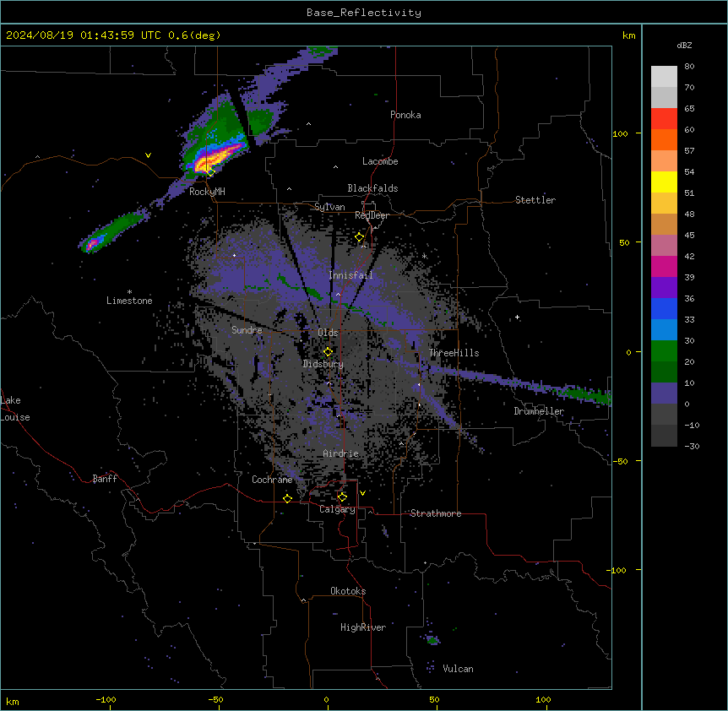Click the yellow diamond marker above Calgary label
Image resolution: width=728 pixels, height=711 pixels.
pyautogui.click(x=342, y=497)
